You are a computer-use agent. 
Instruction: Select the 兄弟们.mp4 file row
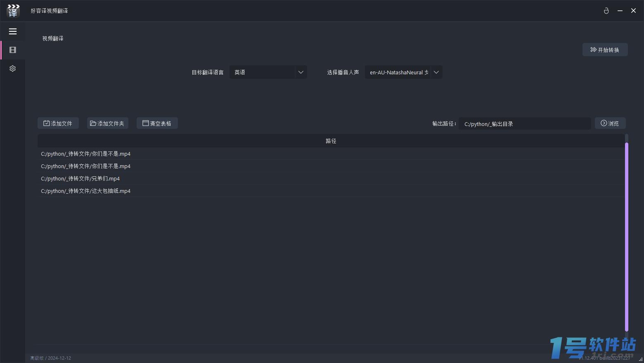(x=331, y=178)
